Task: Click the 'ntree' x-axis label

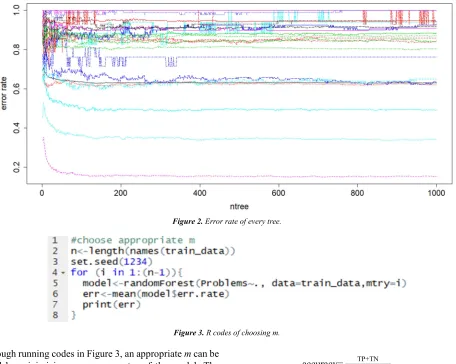Action: click(x=239, y=206)
